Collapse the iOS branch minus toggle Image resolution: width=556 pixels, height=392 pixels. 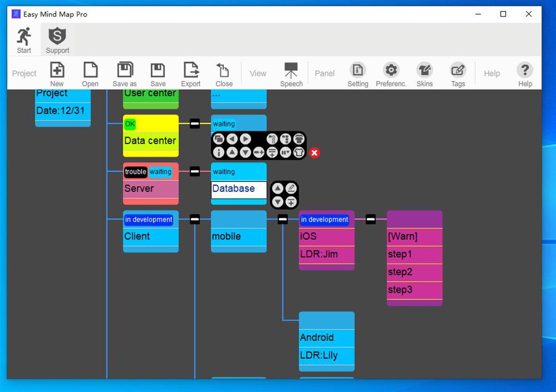point(371,219)
